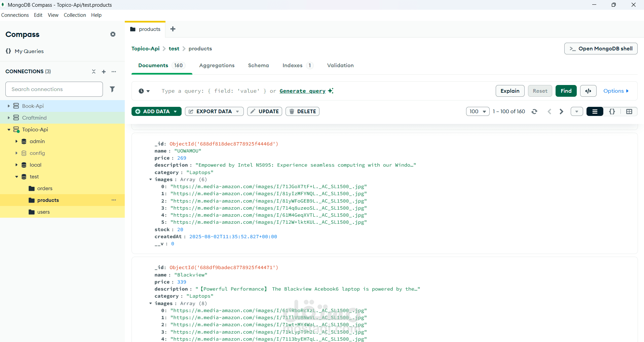Image resolution: width=644 pixels, height=342 pixels.
Task: Click the DELETE button
Action: tap(302, 112)
